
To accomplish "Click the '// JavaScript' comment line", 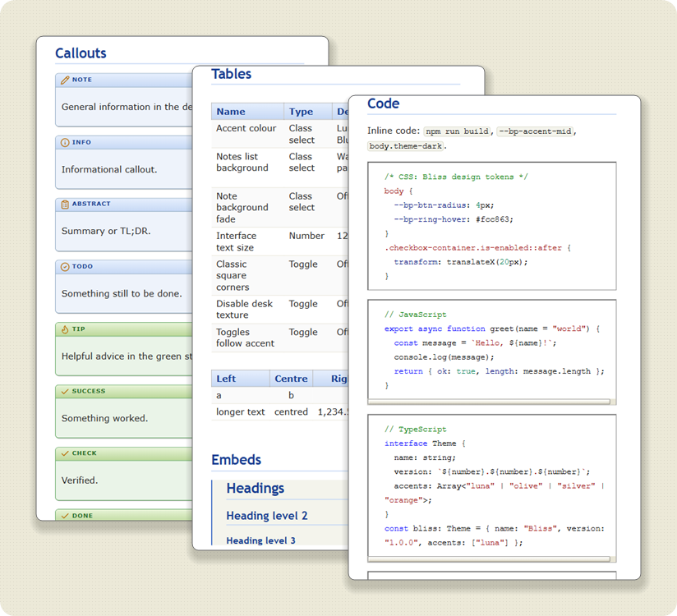I will point(416,315).
